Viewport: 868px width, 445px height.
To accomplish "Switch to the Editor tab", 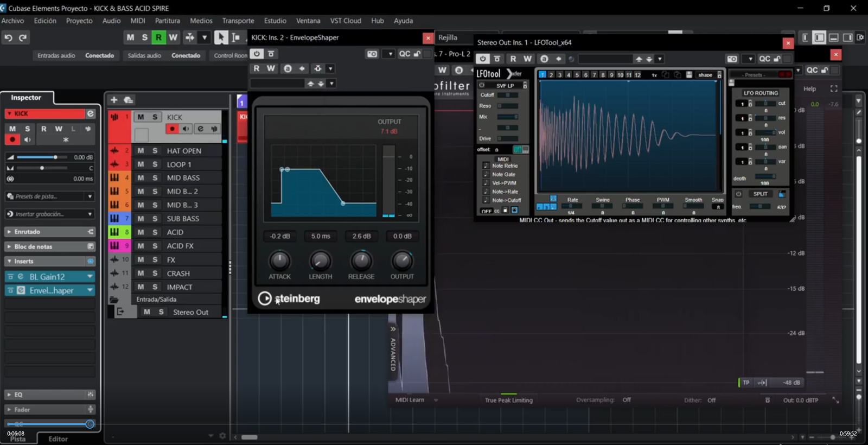I will (x=58, y=438).
